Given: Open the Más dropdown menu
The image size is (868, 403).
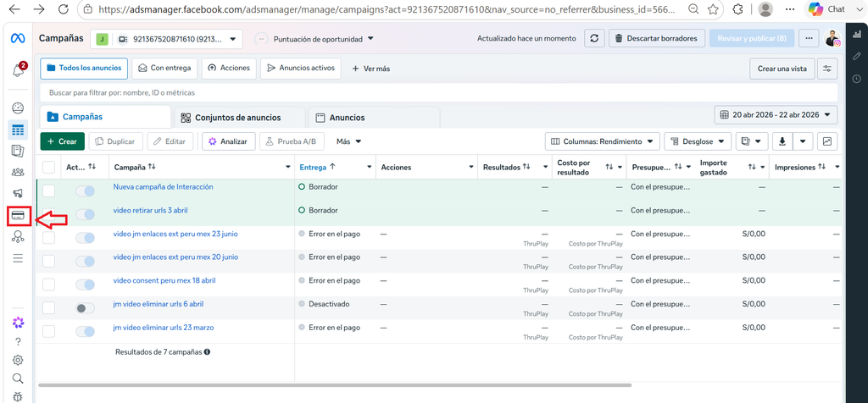Looking at the screenshot, I should pyautogui.click(x=348, y=141).
